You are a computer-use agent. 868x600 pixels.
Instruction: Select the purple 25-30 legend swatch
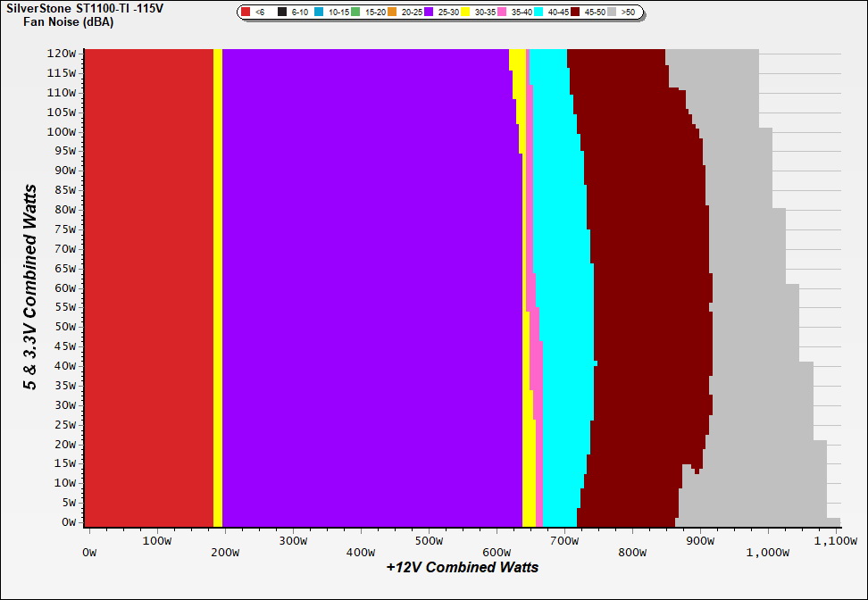pos(430,12)
